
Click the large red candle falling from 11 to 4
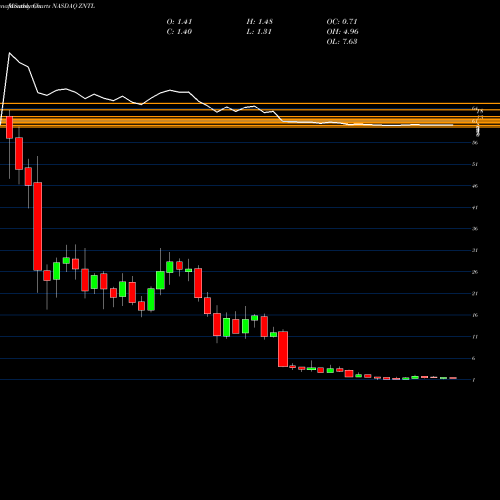click(x=283, y=349)
